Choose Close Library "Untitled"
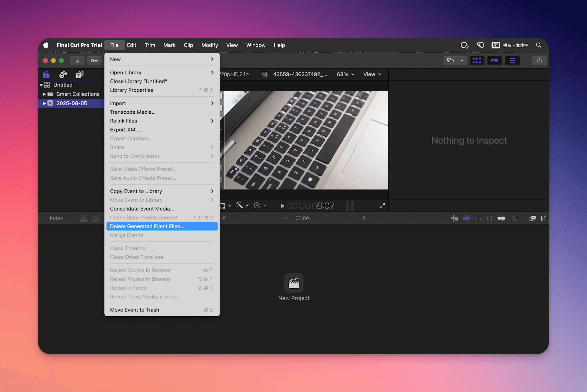Viewport: 587px width, 392px height. 162,81
